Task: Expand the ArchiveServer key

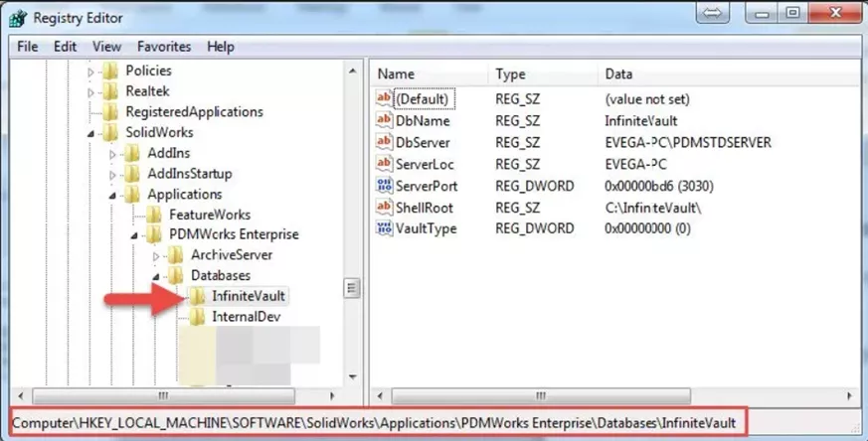Action: [156, 255]
